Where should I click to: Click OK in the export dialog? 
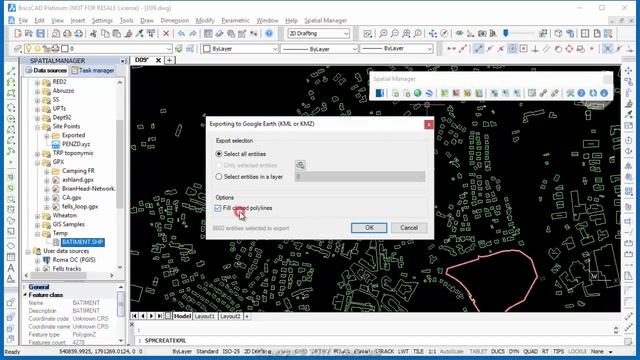(369, 228)
